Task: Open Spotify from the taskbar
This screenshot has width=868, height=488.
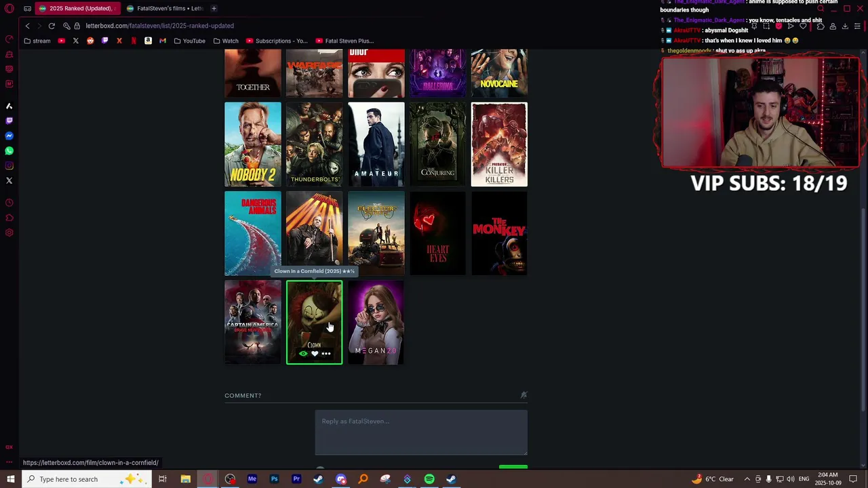Action: (429, 479)
